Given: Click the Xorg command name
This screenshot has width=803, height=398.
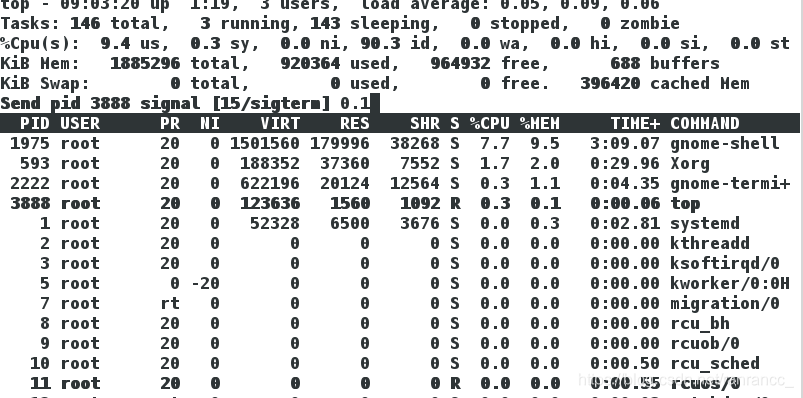Looking at the screenshot, I should pyautogui.click(x=690, y=164).
